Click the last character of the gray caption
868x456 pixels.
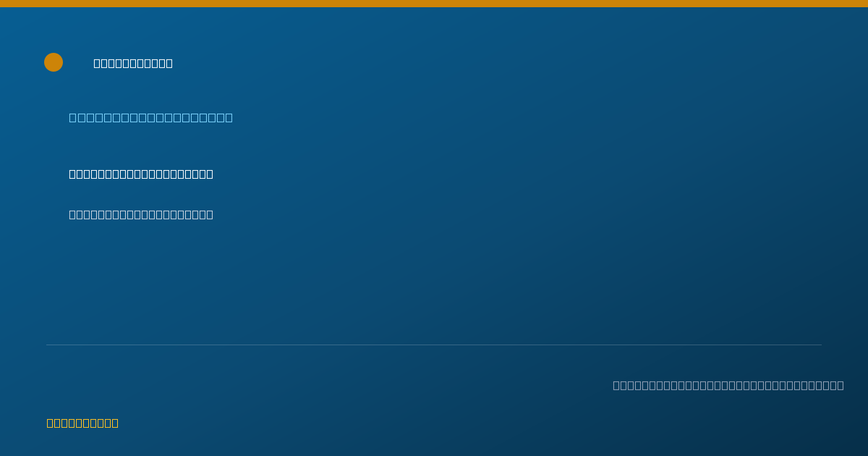pyautogui.click(x=841, y=385)
